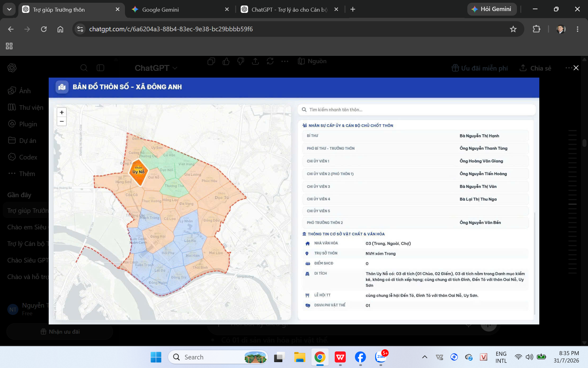
Task: Click the Nguồn sources button
Action: pos(312,61)
